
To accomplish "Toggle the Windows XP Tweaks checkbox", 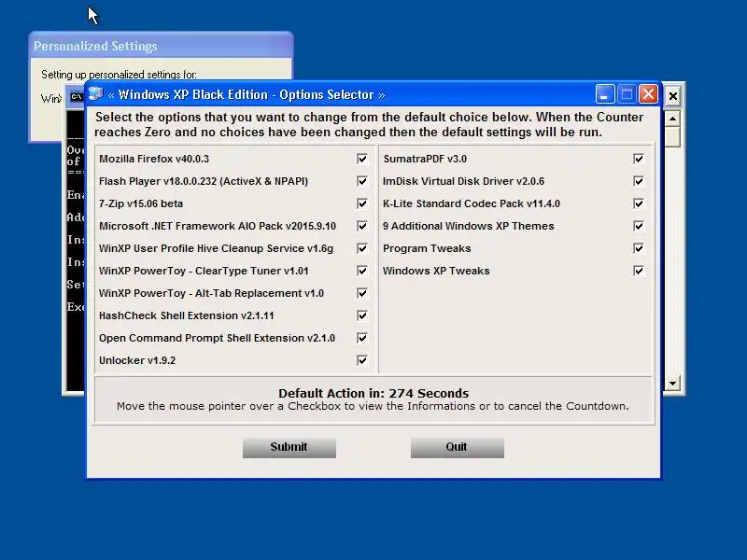I will [639, 271].
